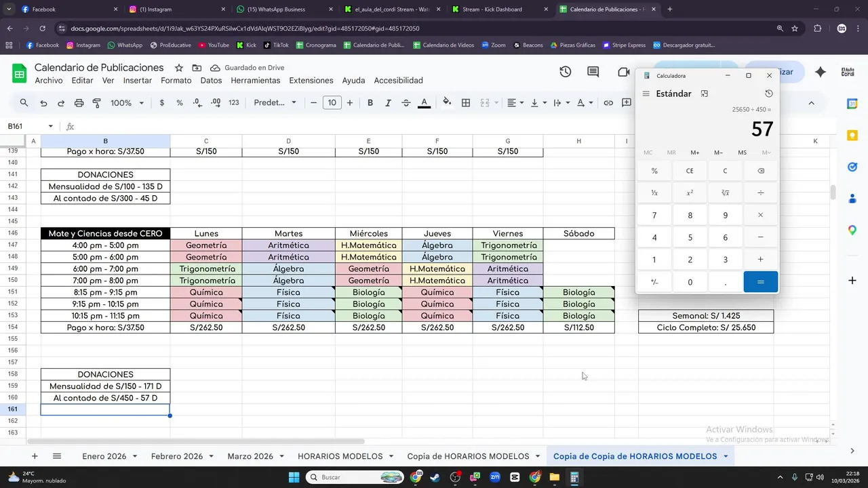
Task: Click calculator divide button
Action: (760, 193)
